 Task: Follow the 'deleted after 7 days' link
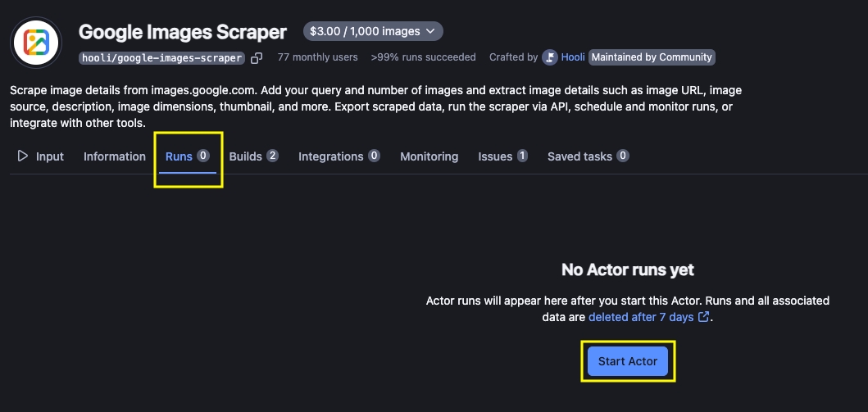click(641, 317)
